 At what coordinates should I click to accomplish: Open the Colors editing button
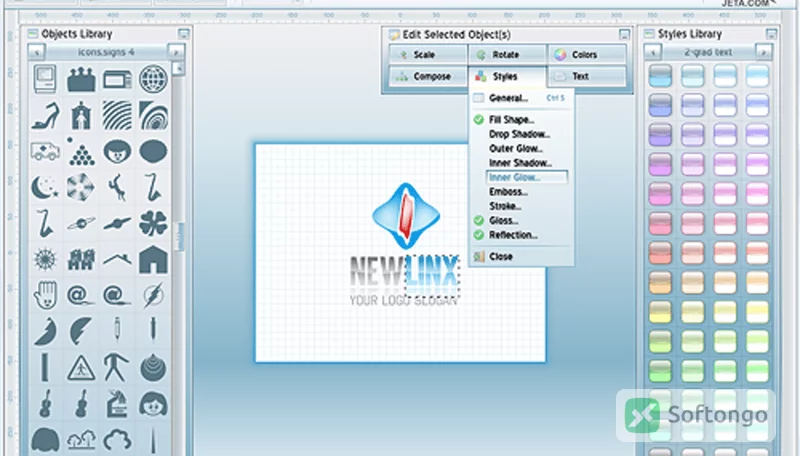pyautogui.click(x=587, y=55)
